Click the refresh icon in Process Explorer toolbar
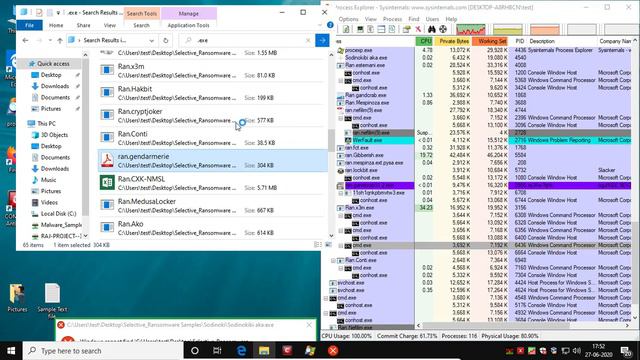640x360 pixels. 346,29
